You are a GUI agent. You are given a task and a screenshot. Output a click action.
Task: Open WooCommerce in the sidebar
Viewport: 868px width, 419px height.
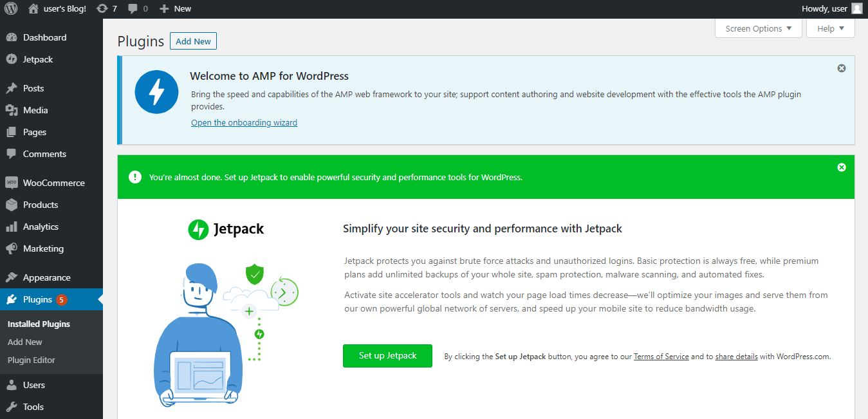point(53,183)
